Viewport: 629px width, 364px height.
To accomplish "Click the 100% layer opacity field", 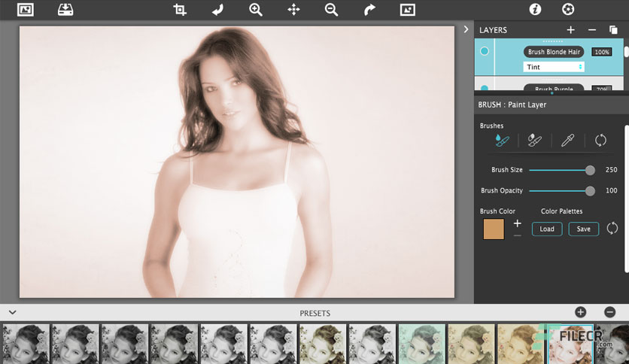I will [602, 52].
